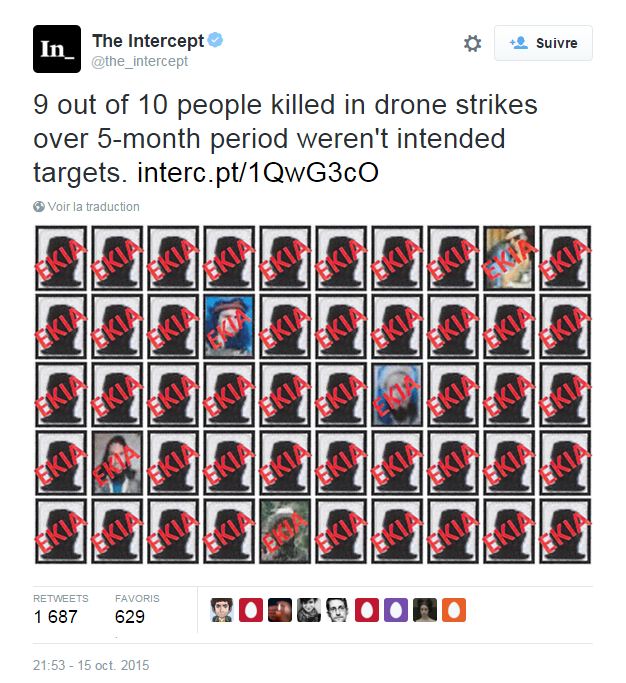Open the dark candle-lit avatar
The height and width of the screenshot is (683, 626).
tap(280, 610)
